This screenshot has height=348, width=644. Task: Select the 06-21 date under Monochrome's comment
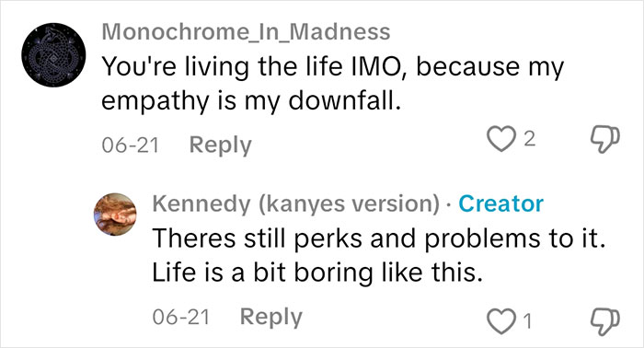(131, 145)
